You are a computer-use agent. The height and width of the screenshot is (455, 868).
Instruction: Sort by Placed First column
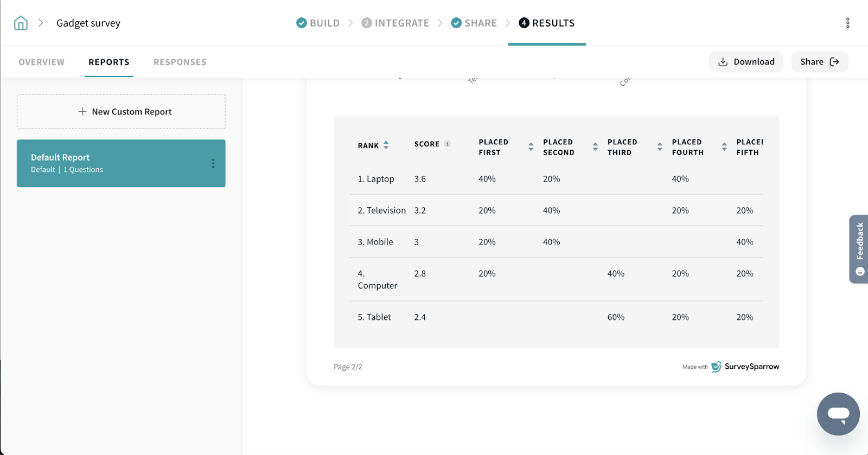(531, 146)
